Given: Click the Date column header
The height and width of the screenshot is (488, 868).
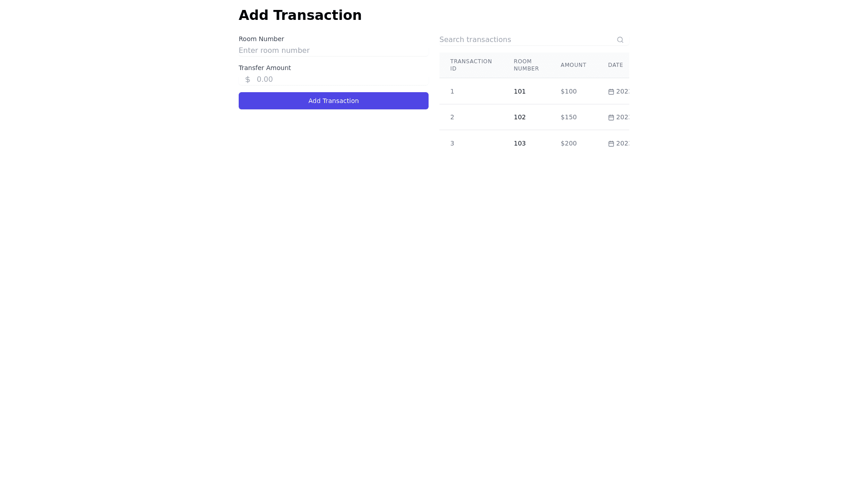Looking at the screenshot, I should 615,65.
